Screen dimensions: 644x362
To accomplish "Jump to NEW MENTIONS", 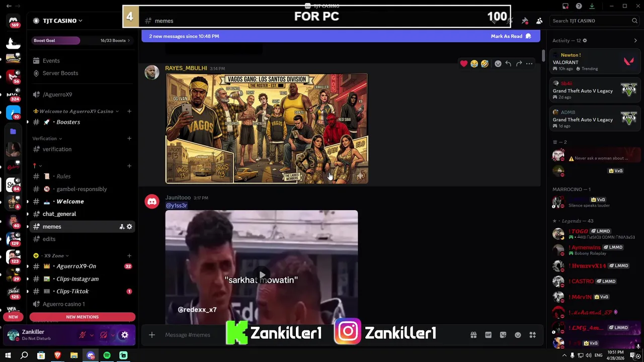I will click(x=82, y=317).
